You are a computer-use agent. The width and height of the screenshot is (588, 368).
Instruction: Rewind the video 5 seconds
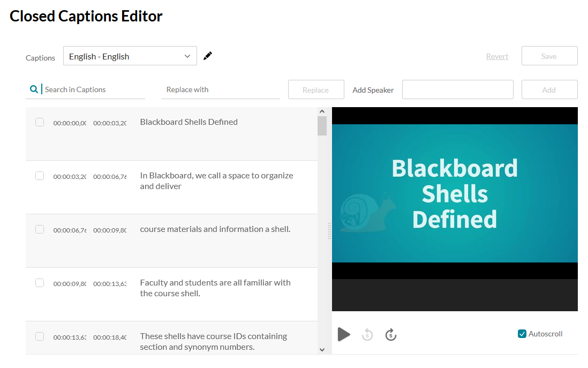[x=367, y=334]
